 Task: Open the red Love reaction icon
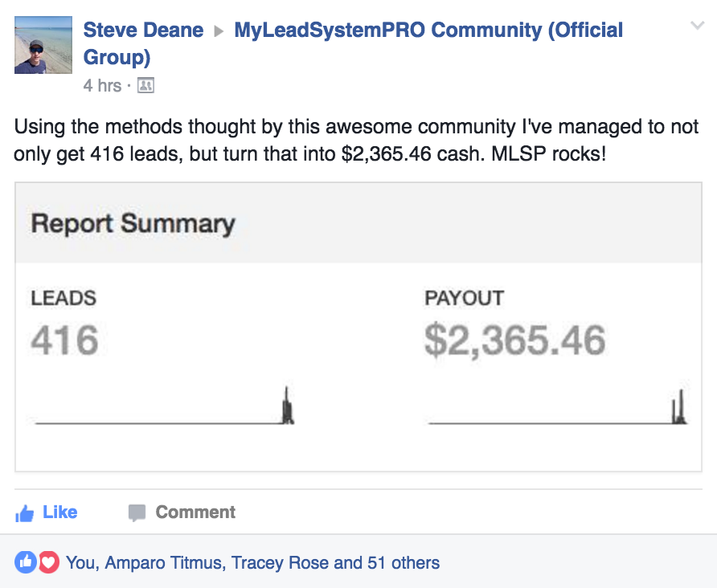point(49,562)
